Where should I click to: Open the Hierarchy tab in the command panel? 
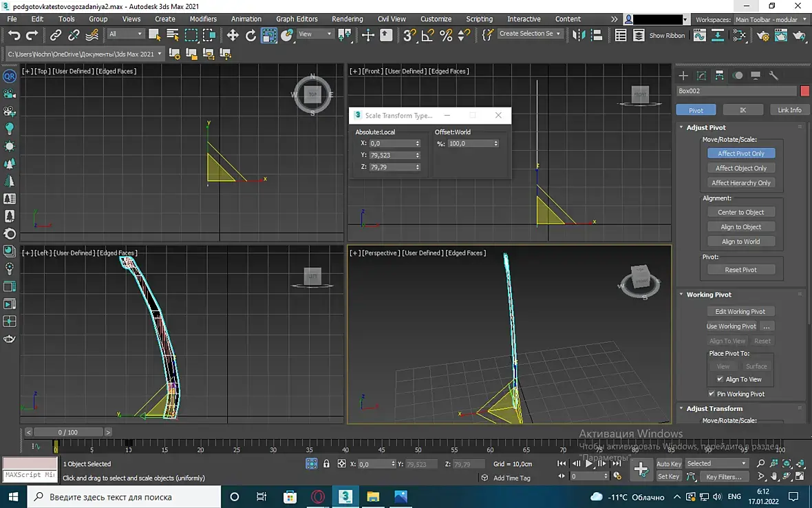(719, 76)
